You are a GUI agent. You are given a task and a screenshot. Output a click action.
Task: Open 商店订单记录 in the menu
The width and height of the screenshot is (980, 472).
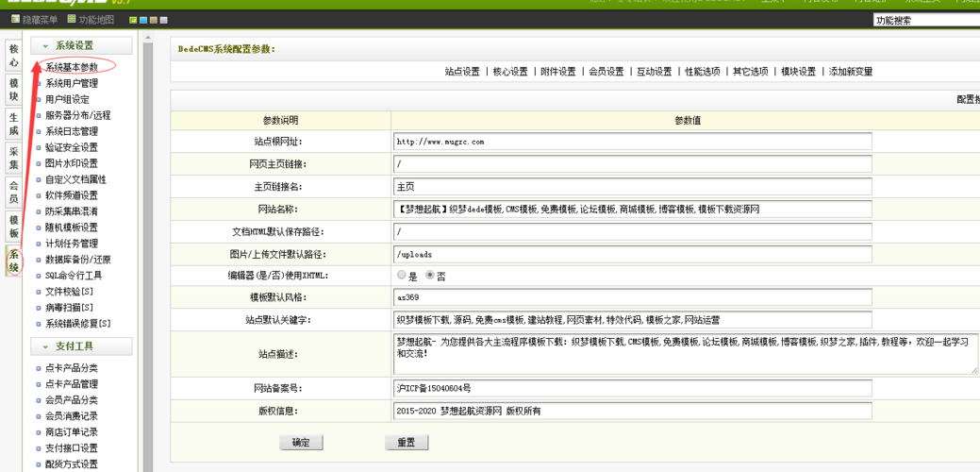click(72, 432)
